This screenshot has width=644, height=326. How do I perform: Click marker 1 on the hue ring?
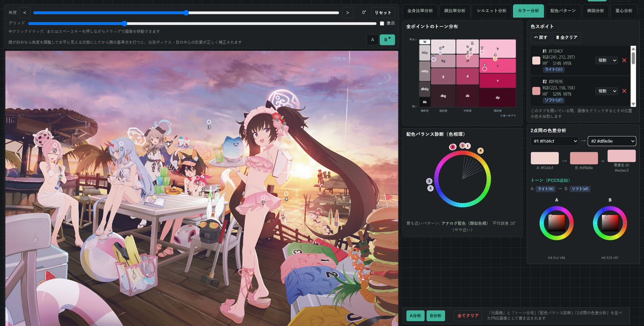468,146
